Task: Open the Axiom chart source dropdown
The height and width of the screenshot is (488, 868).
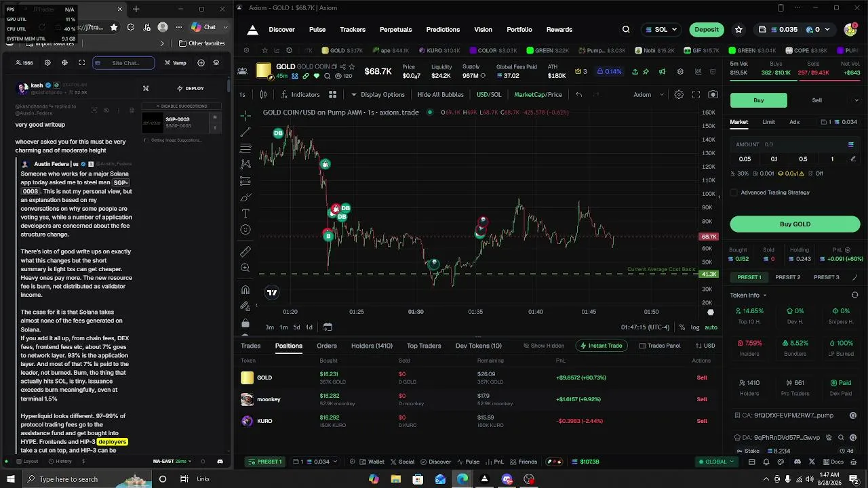Action: pos(648,95)
